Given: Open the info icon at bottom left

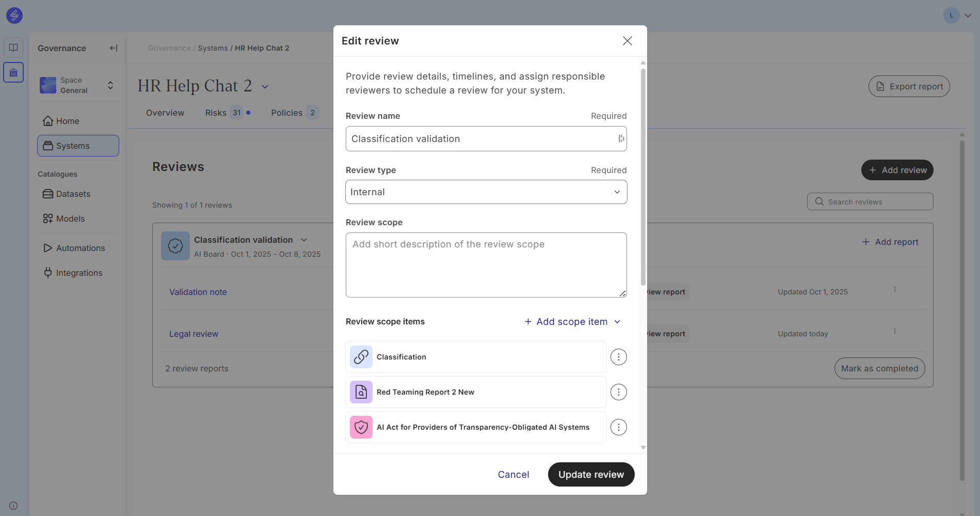Looking at the screenshot, I should point(13,506).
